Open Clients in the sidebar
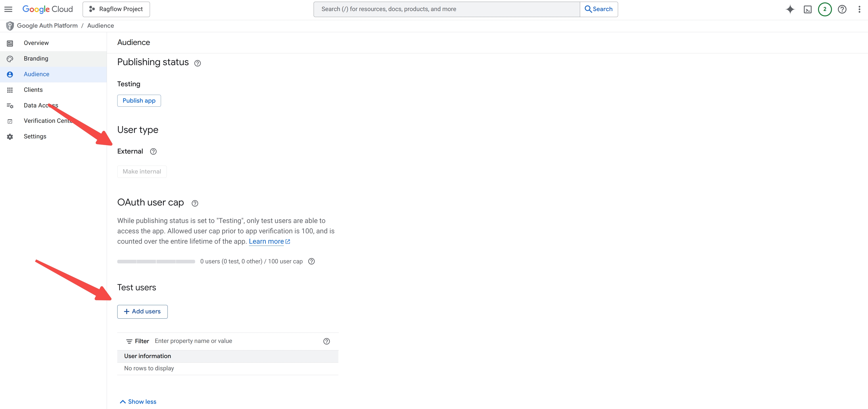 point(53,90)
